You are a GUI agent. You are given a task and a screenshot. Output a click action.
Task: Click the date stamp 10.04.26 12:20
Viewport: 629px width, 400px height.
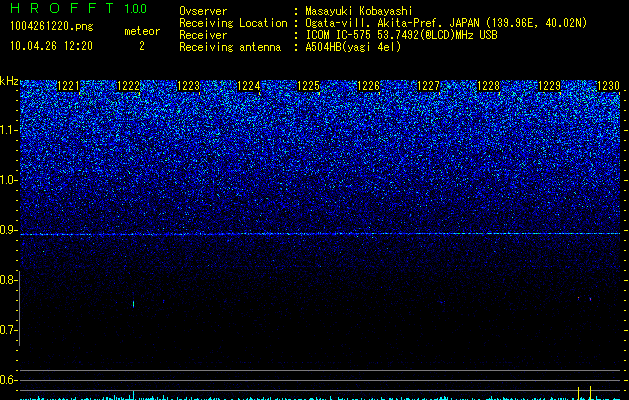click(x=51, y=46)
